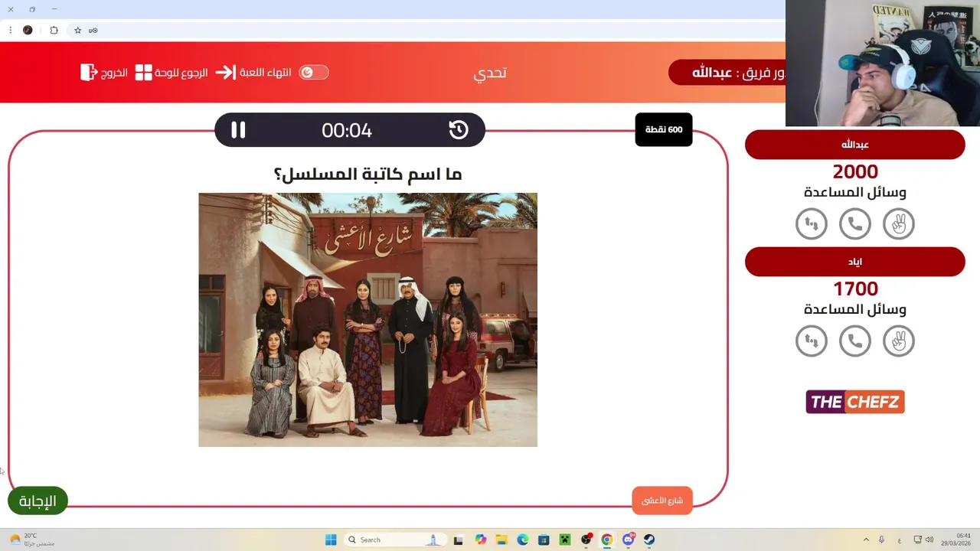Viewport: 980px width, 551px height.
Task: Open Minecraft from the taskbar
Action: [x=565, y=540]
